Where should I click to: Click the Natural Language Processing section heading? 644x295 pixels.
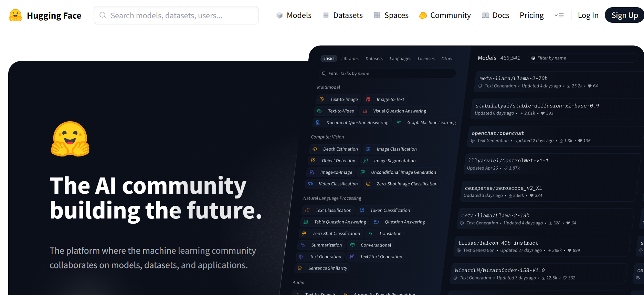(332, 198)
